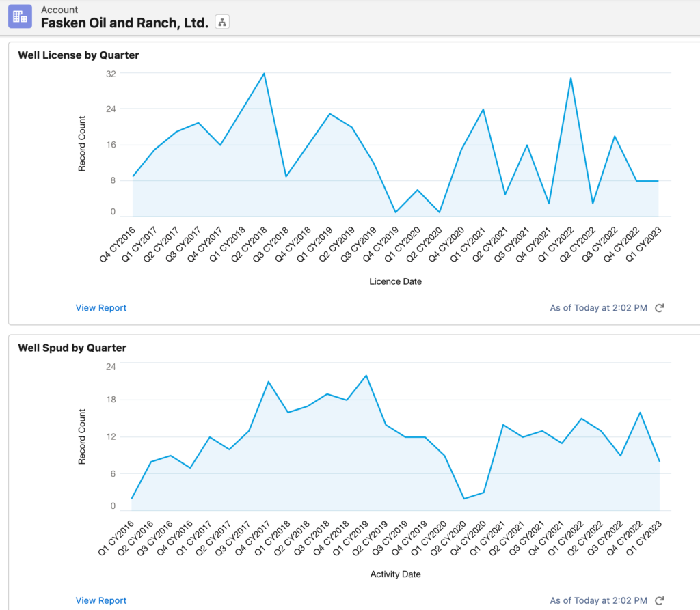This screenshot has height=610, width=700.
Task: Click the Well Spud by Quarter chart title
Action: [x=72, y=348]
